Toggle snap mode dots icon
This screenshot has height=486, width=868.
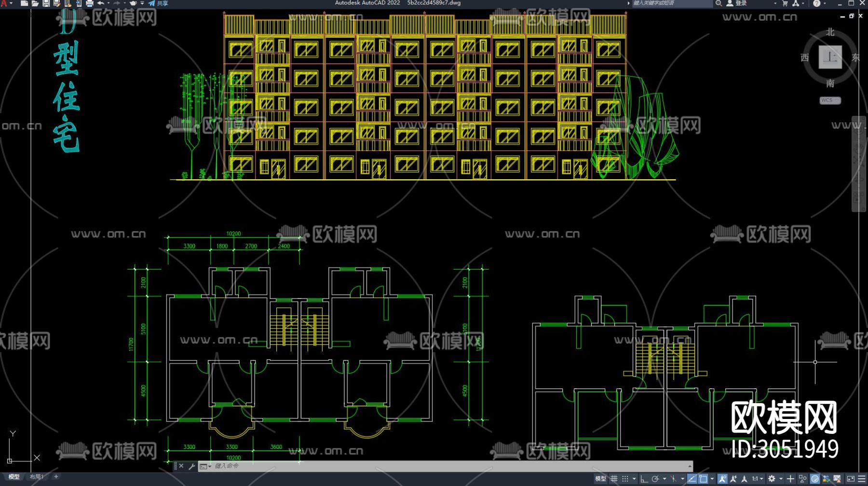pyautogui.click(x=625, y=479)
